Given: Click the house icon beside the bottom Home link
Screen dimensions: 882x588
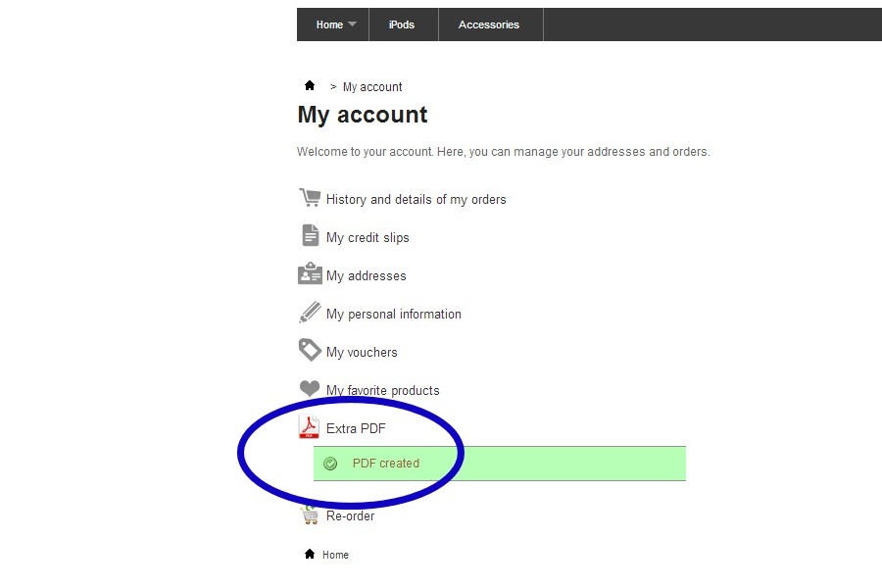Looking at the screenshot, I should click(x=310, y=554).
